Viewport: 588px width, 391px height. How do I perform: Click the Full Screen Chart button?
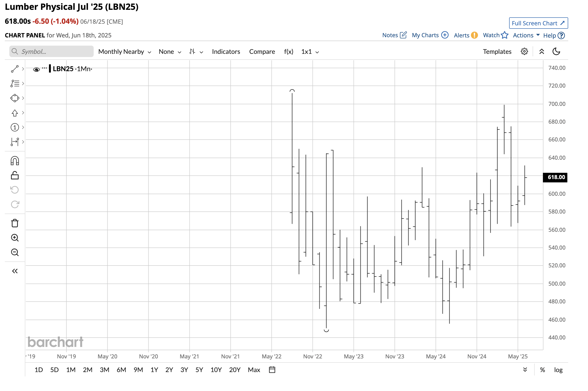(x=538, y=23)
